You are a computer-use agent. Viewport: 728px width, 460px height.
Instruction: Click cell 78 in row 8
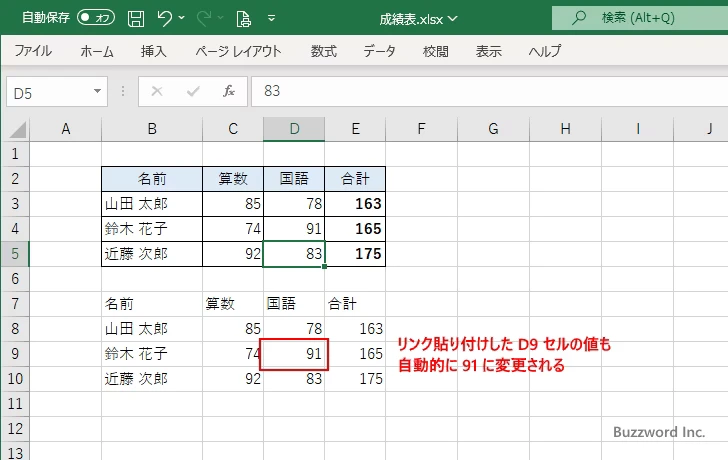(x=294, y=329)
